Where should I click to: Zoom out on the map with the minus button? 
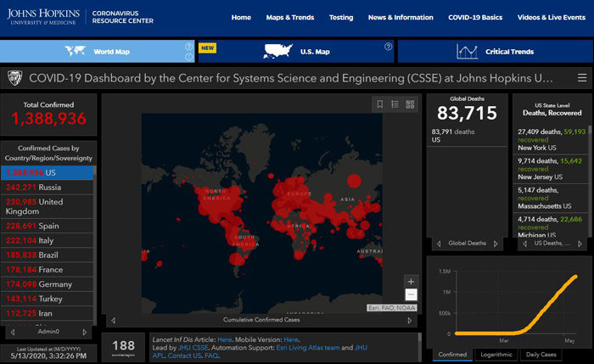click(x=411, y=294)
